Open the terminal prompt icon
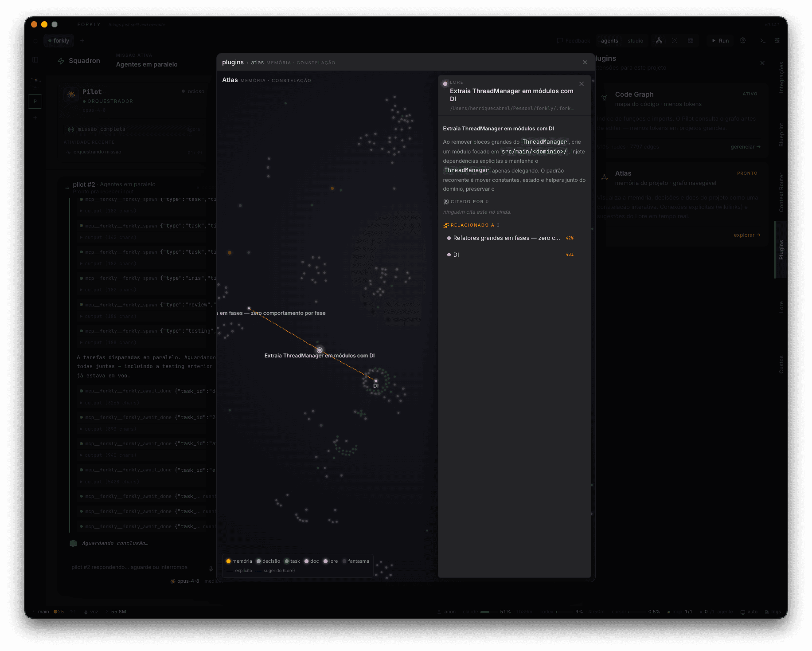Screen dimensions: 812x651 (x=762, y=40)
